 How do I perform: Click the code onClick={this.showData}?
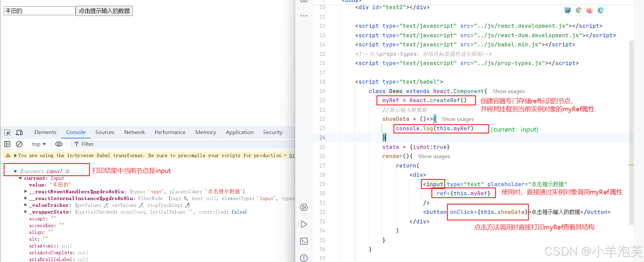489,212
